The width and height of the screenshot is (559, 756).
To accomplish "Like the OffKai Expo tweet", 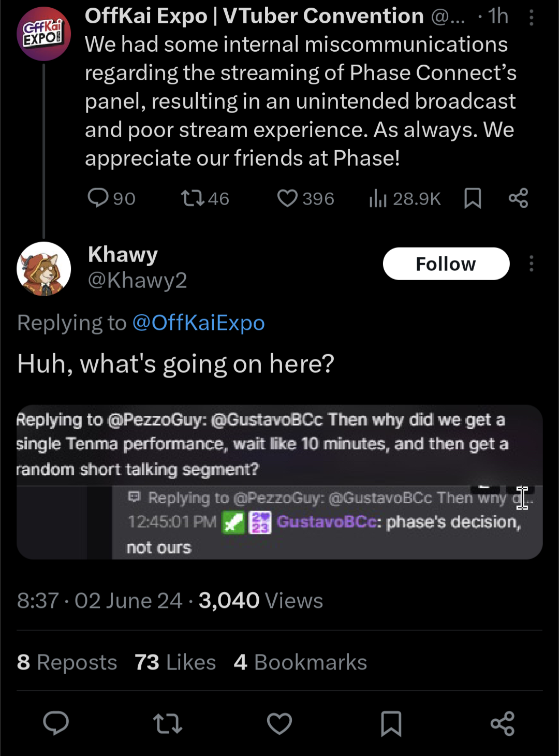I will 287,198.
